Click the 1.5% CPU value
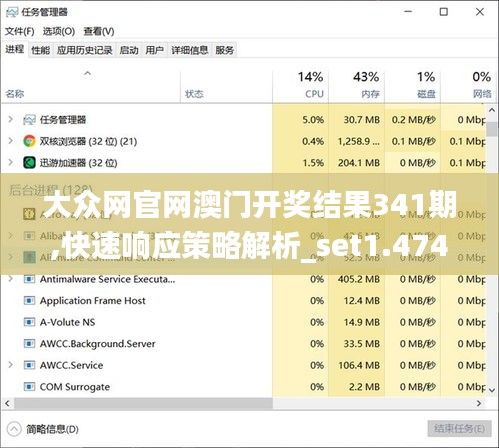This screenshot has height=448, width=499. 313,163
